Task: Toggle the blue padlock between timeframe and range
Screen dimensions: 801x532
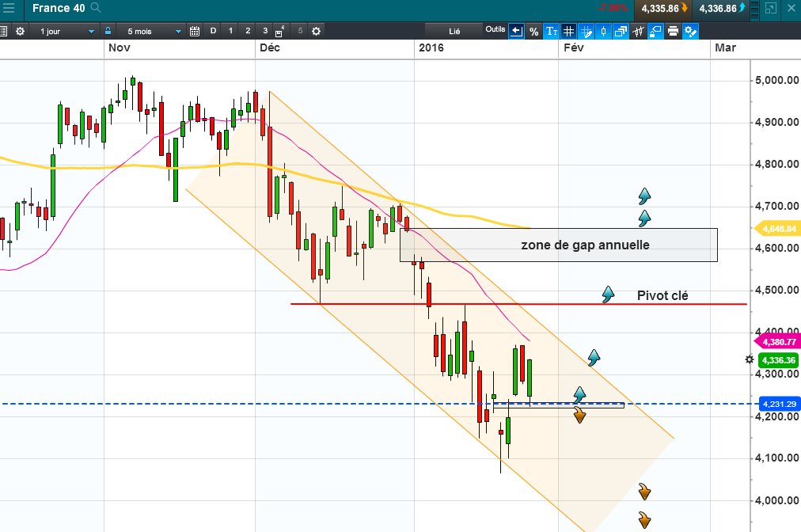Action: click(x=108, y=31)
